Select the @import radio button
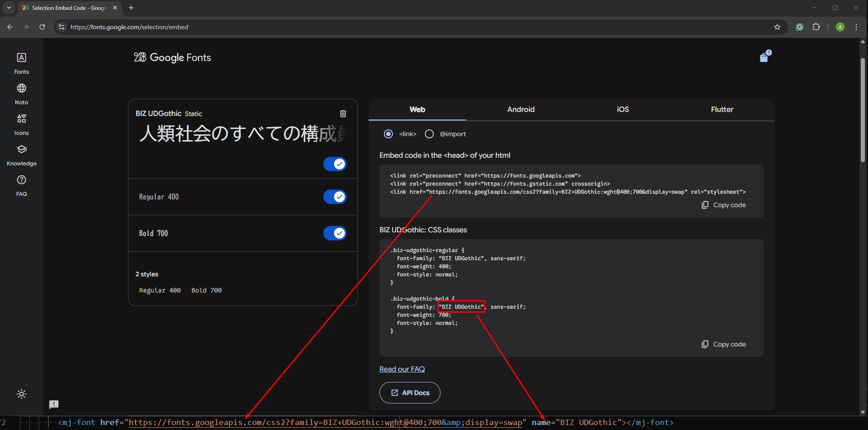This screenshot has height=430, width=868. point(429,134)
